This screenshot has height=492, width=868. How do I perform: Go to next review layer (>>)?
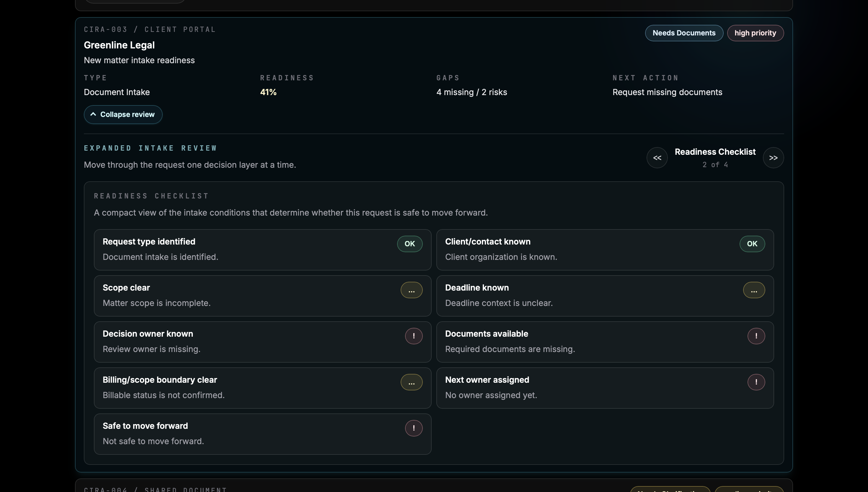[773, 158]
